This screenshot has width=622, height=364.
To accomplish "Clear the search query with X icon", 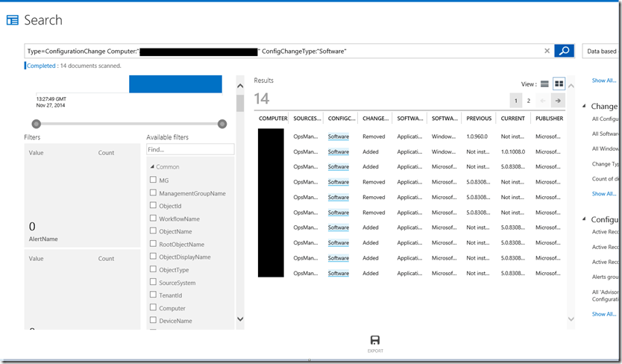I will (x=547, y=51).
